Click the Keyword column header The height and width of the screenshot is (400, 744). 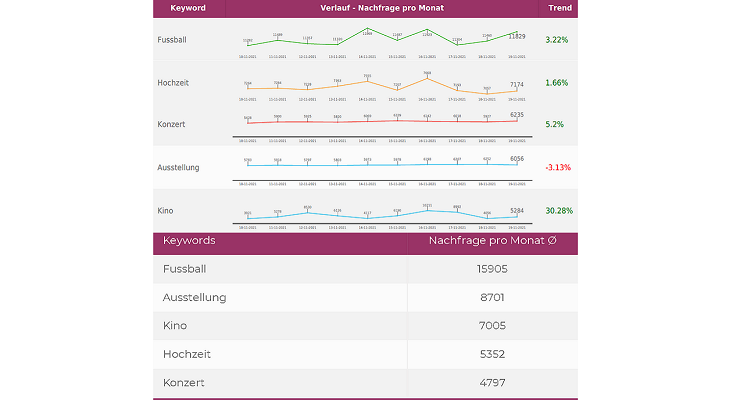coord(188,8)
